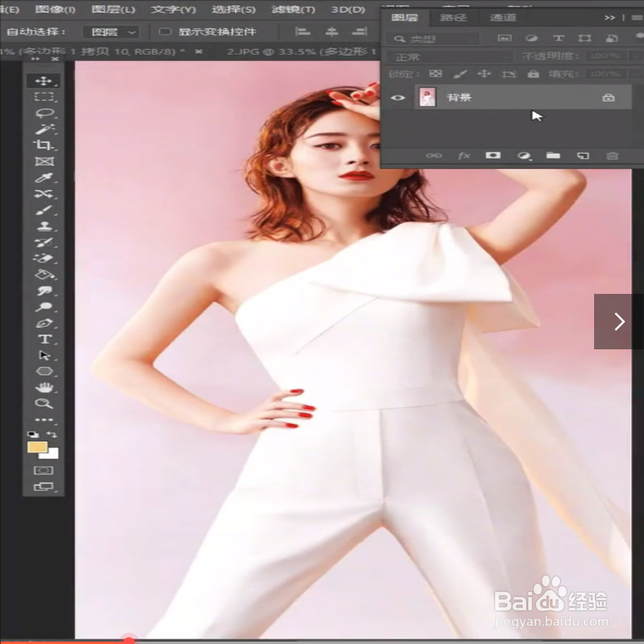Change the screen mode icon
Screen dimensions: 644x644
point(43,486)
